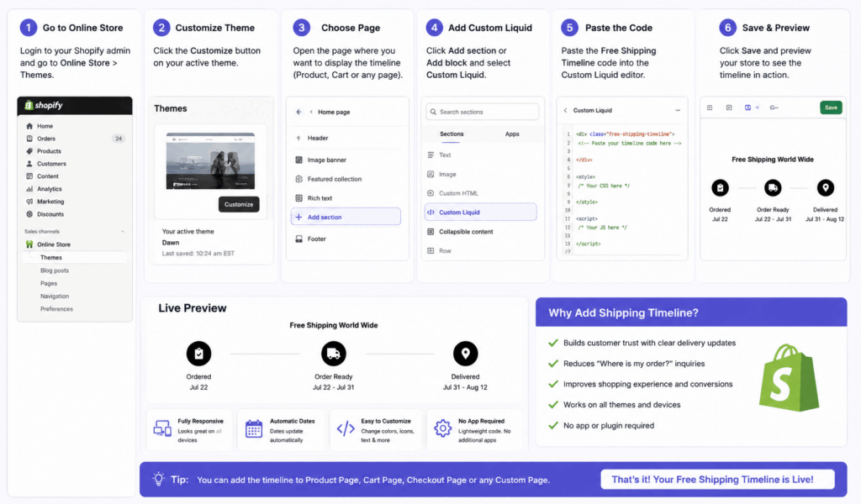Click the back chevron beside Custom Liquid
Viewport: 861px width, 504px height.
[x=566, y=110]
